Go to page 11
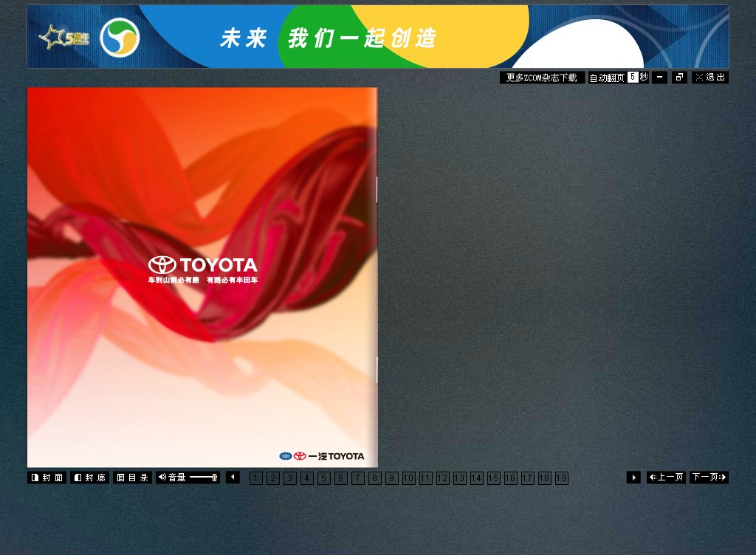This screenshot has width=756, height=555. point(426,478)
